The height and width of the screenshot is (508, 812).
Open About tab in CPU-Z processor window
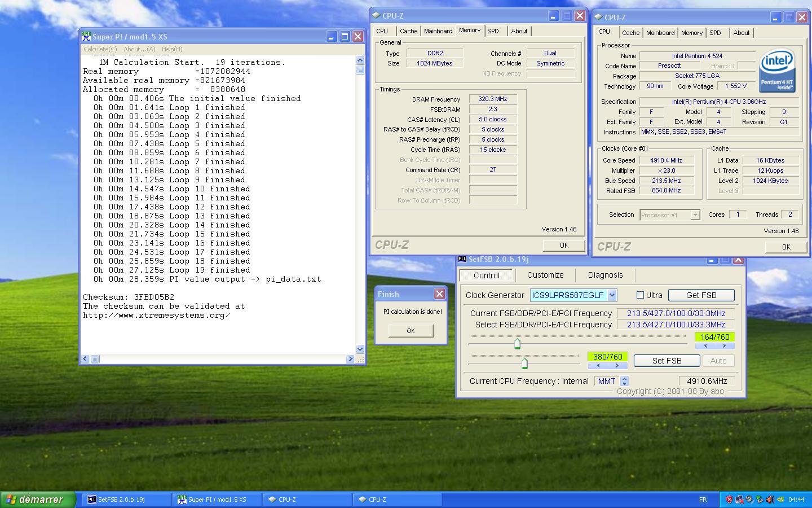tap(742, 33)
